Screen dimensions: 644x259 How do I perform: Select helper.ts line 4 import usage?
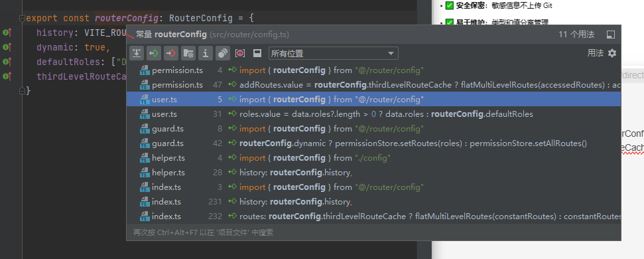(373, 158)
